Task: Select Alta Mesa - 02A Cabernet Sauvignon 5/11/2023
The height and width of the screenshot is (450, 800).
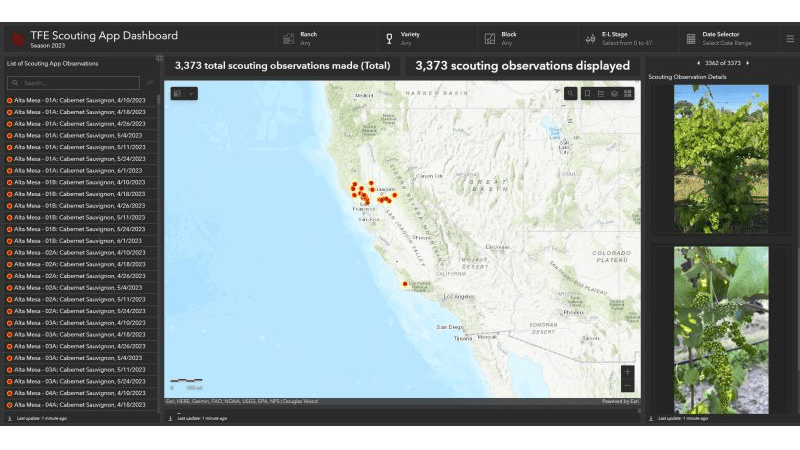Action: tap(80, 300)
